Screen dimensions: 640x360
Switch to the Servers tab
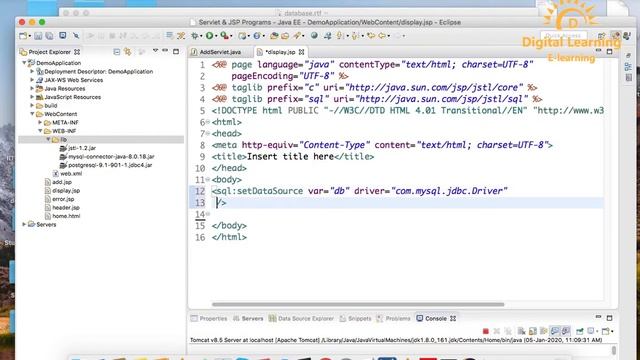[x=248, y=318]
